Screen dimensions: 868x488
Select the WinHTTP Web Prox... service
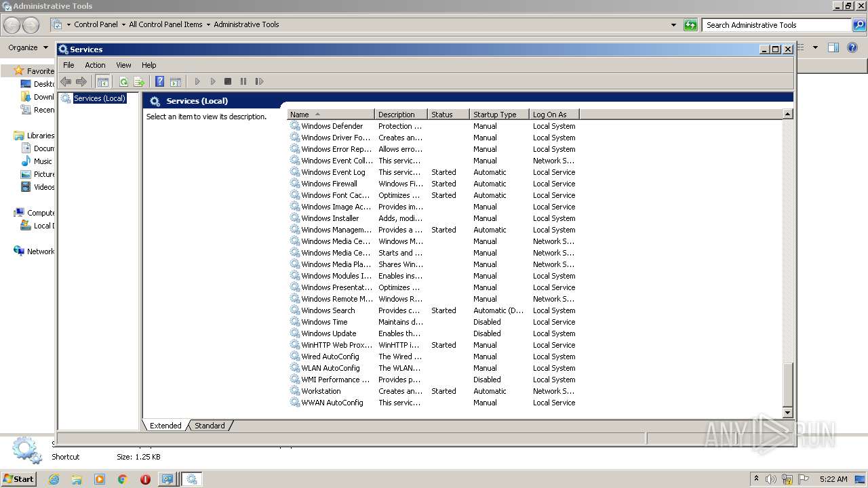click(x=336, y=345)
